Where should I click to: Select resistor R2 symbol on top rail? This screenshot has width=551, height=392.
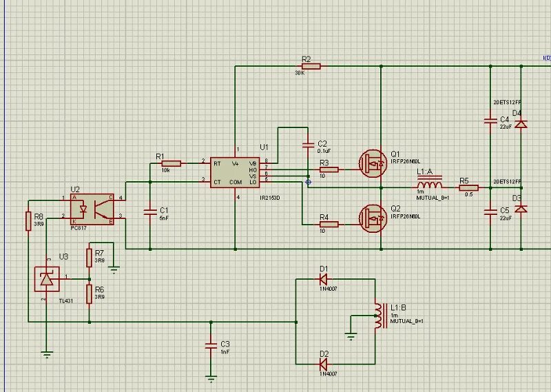[311, 66]
